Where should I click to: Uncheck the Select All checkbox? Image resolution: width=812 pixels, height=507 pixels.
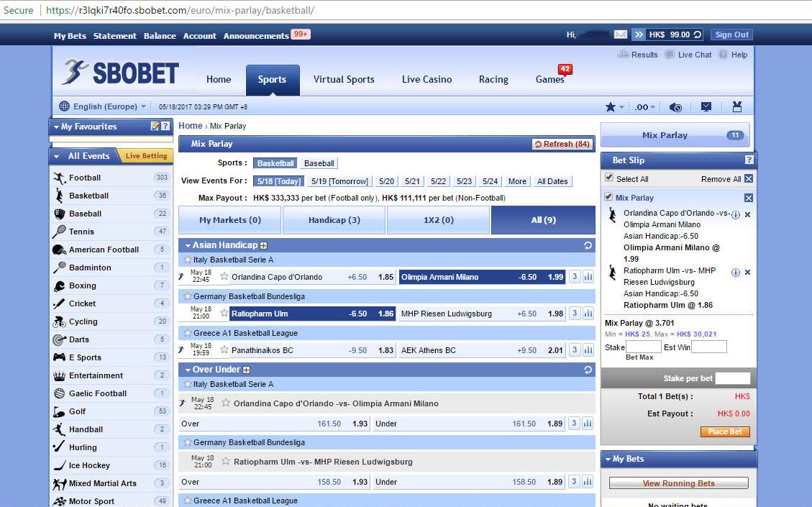[609, 178]
